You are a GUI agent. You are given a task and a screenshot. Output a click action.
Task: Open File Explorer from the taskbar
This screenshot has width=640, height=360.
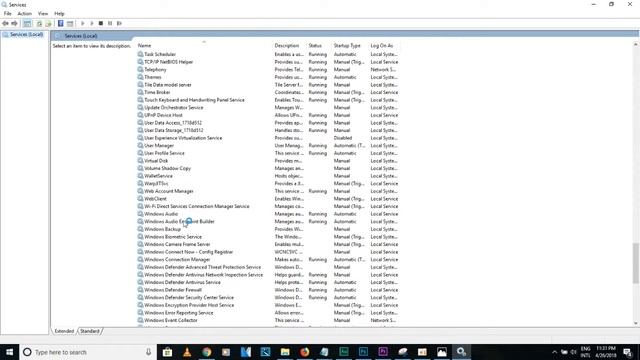(285, 352)
